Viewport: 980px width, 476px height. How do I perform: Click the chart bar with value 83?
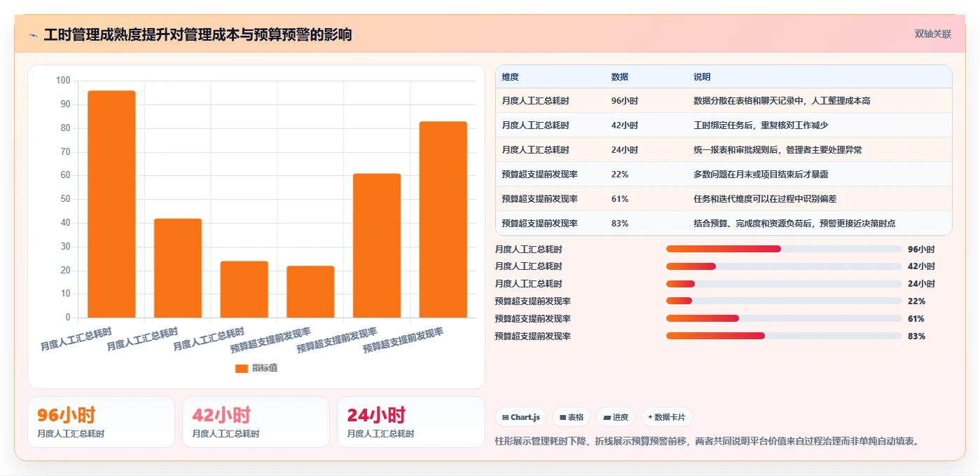443,219
